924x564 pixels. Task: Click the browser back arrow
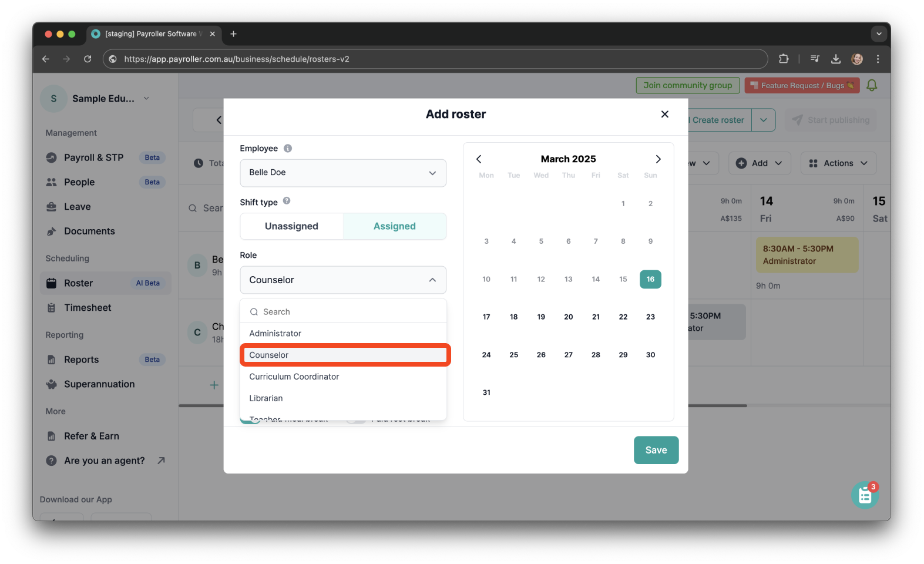[46, 59]
